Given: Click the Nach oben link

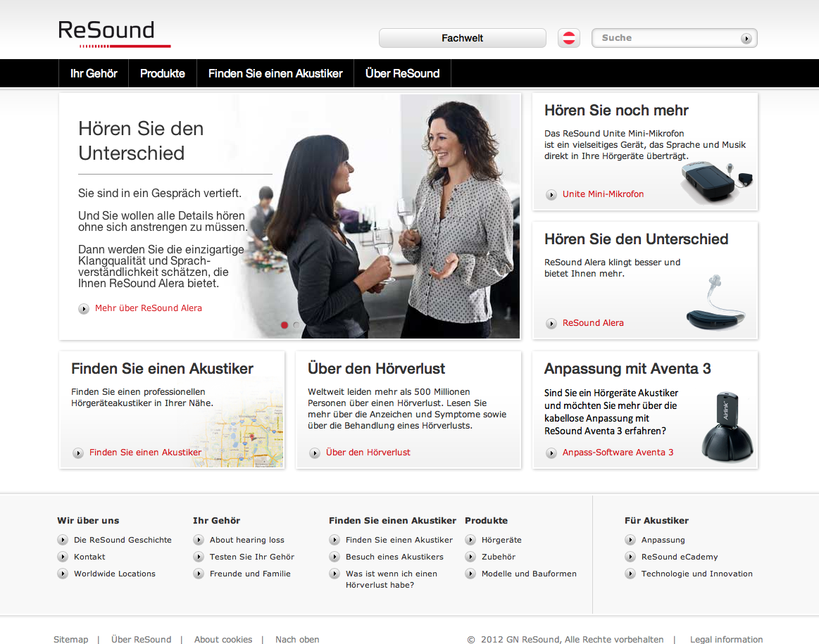Looking at the screenshot, I should pyautogui.click(x=297, y=639).
